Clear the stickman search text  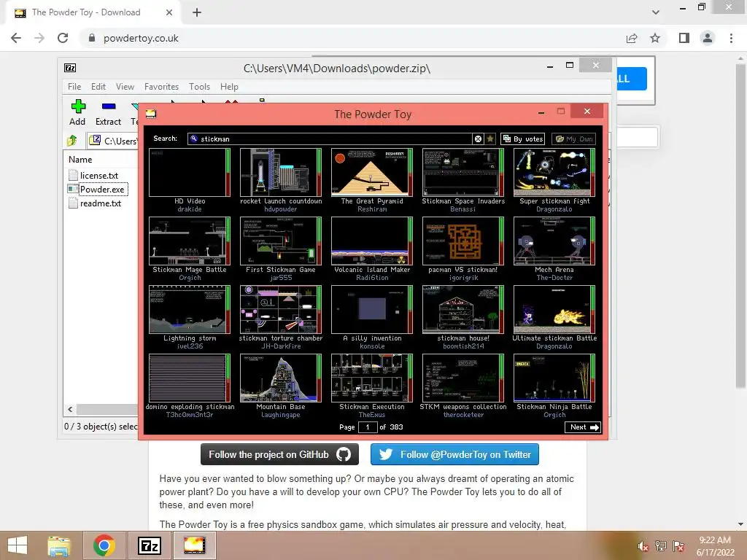click(478, 139)
